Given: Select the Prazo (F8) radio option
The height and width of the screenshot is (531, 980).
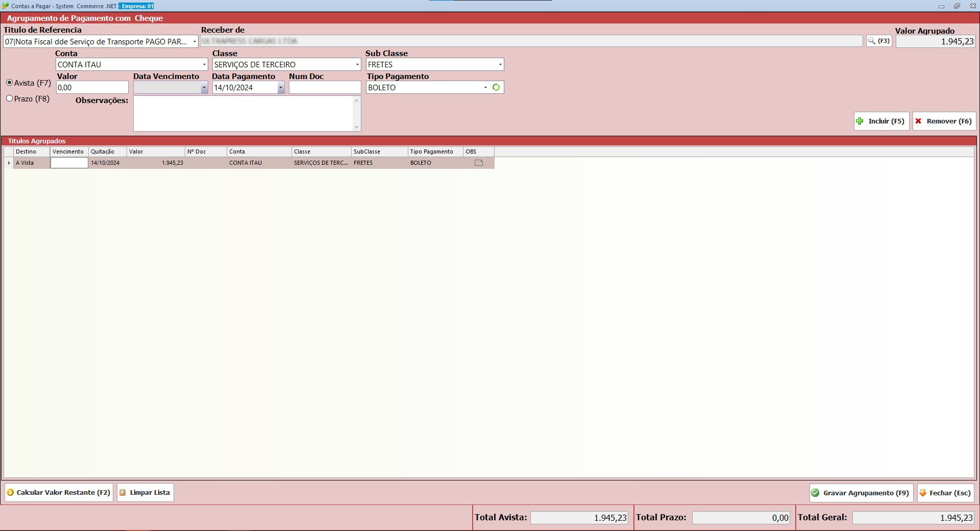Looking at the screenshot, I should pos(10,98).
